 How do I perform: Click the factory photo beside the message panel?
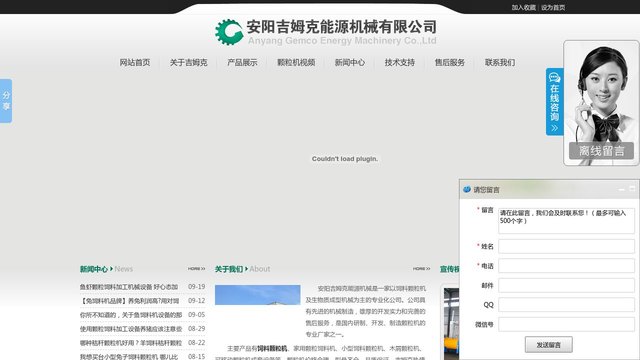(x=451, y=324)
